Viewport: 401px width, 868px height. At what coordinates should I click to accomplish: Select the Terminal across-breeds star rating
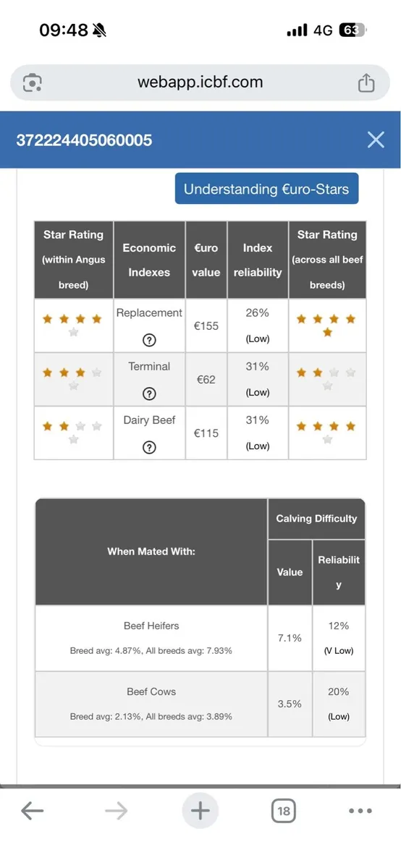coord(327,379)
